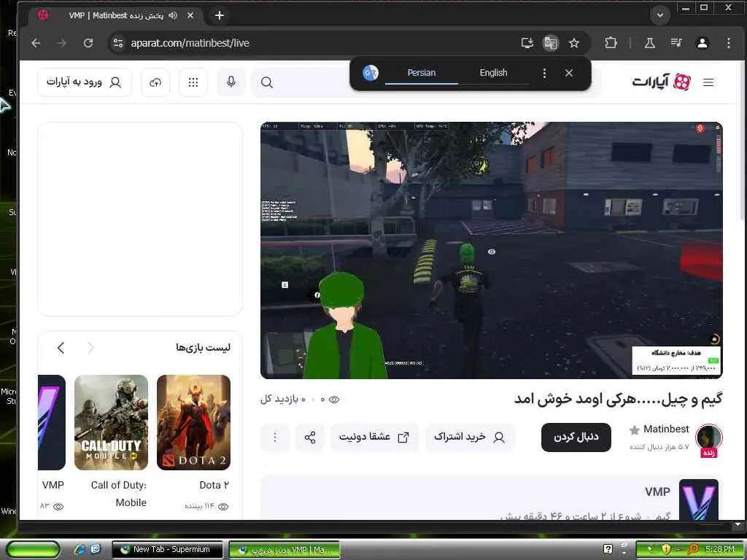Viewport: 747px width, 560px height.
Task: Click the خرید اشتراک subscribe button
Action: pos(470,437)
